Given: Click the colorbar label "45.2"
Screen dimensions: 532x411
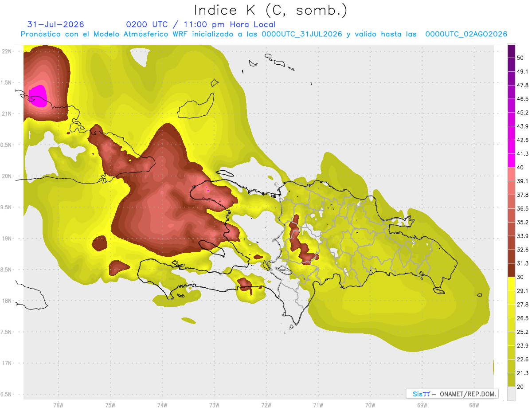Looking at the screenshot, I should click(523, 113).
